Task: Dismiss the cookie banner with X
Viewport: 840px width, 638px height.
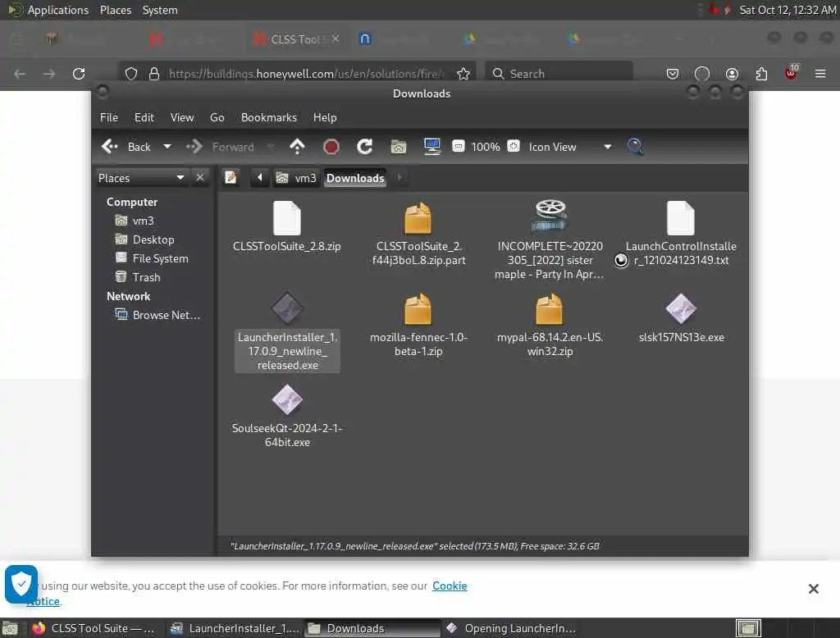Action: tap(813, 589)
